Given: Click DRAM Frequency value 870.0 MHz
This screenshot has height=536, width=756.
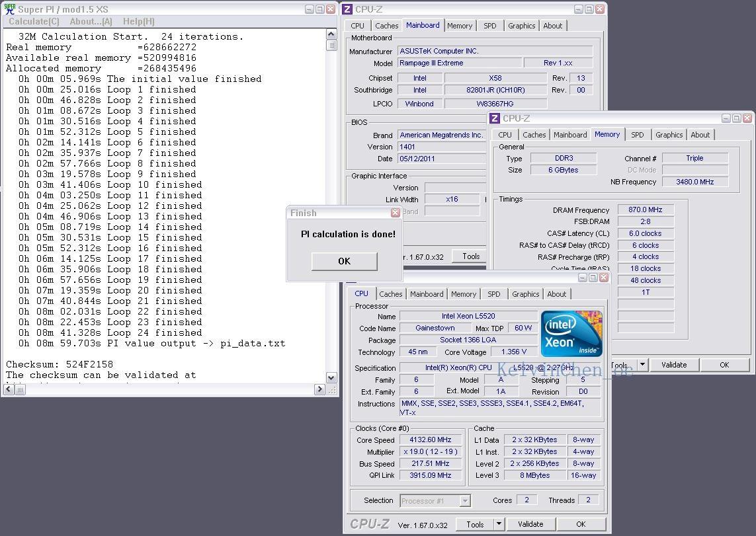Looking at the screenshot, I should (645, 210).
